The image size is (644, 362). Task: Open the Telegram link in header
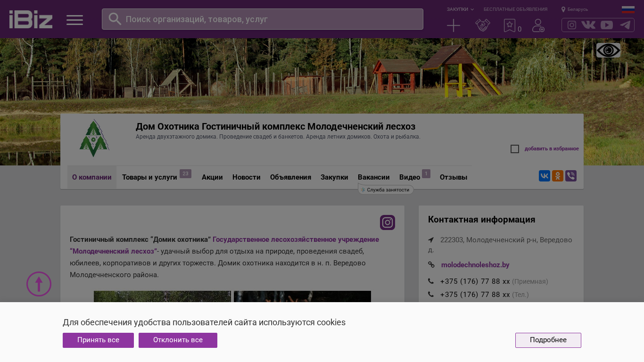pos(625,25)
